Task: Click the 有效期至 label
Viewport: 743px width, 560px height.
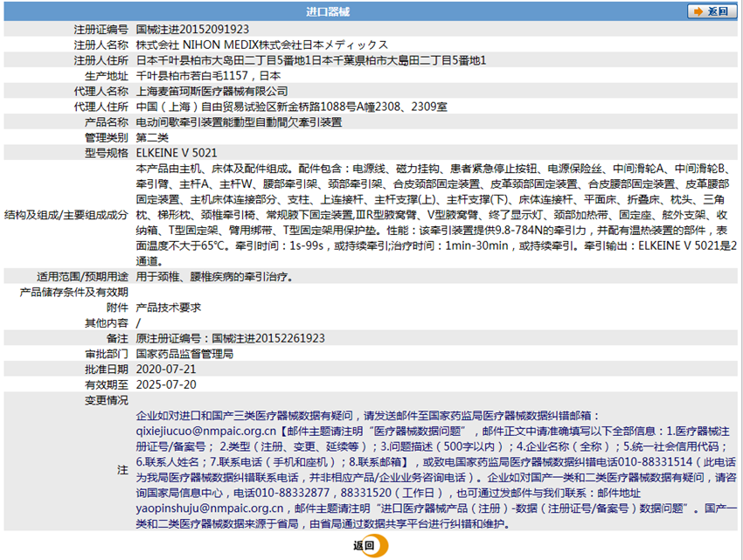Action: 106,384
